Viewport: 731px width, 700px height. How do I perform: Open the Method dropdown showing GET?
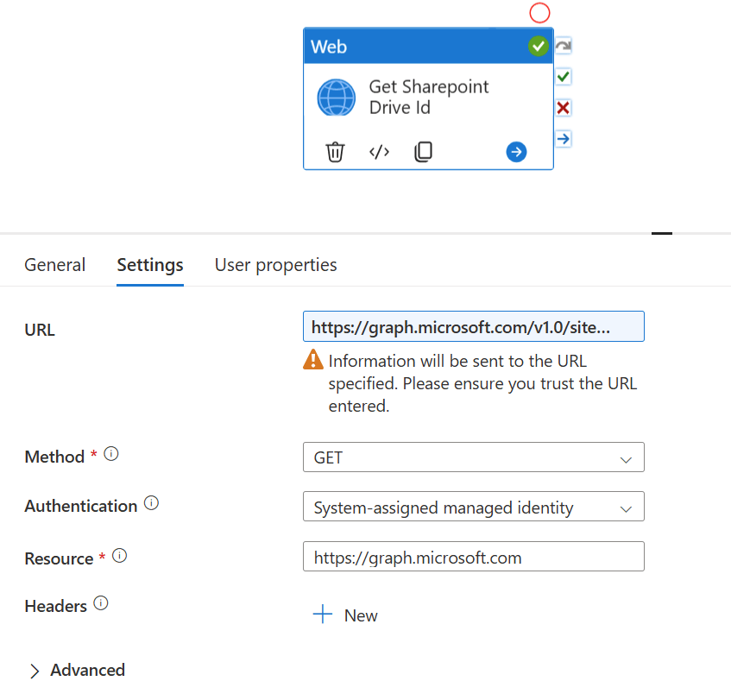(473, 457)
